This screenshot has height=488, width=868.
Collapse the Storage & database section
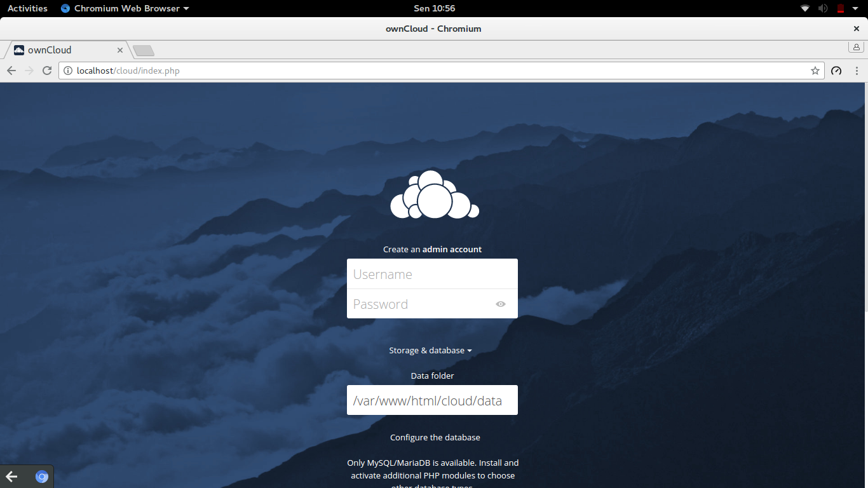click(431, 350)
